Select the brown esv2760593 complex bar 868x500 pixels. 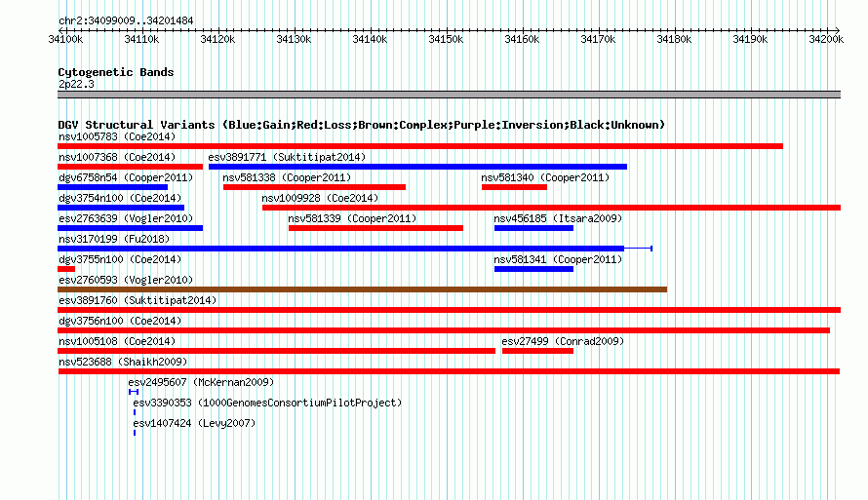pos(362,289)
